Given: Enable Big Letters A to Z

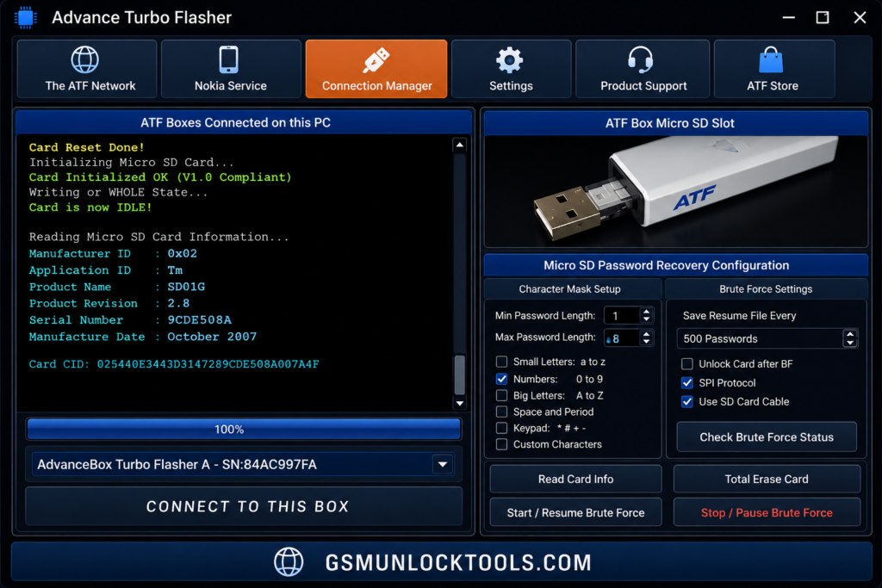Looking at the screenshot, I should point(502,395).
